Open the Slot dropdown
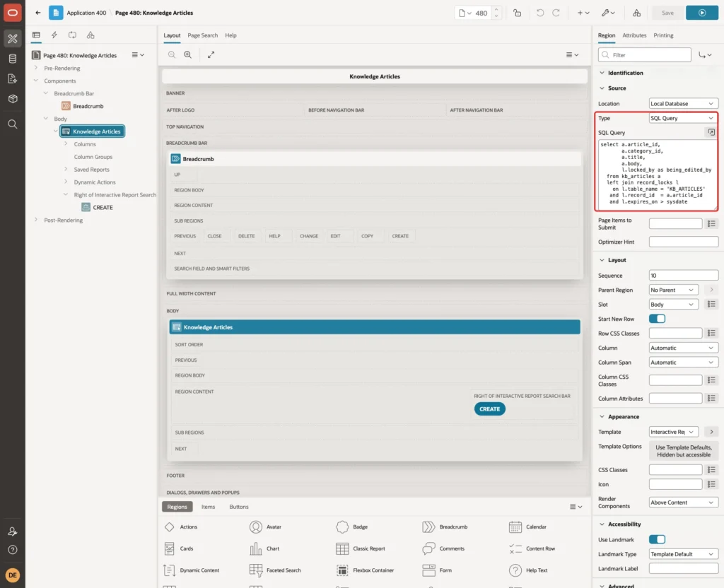This screenshot has height=588, width=724. point(673,305)
